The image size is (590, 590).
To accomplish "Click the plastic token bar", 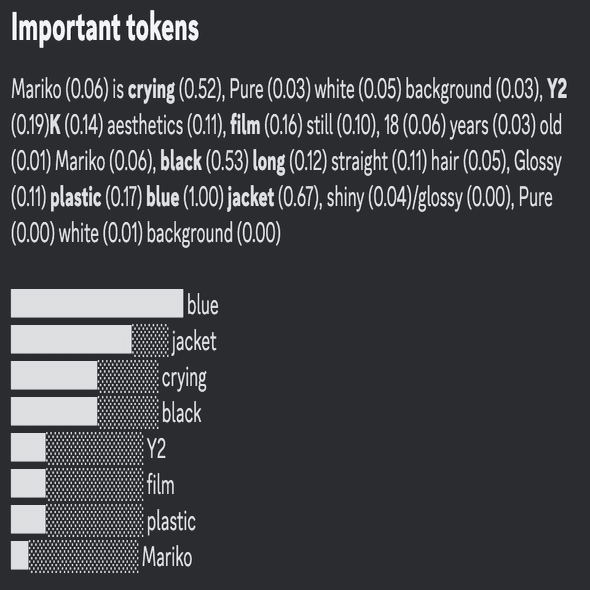I will pos(78,520).
